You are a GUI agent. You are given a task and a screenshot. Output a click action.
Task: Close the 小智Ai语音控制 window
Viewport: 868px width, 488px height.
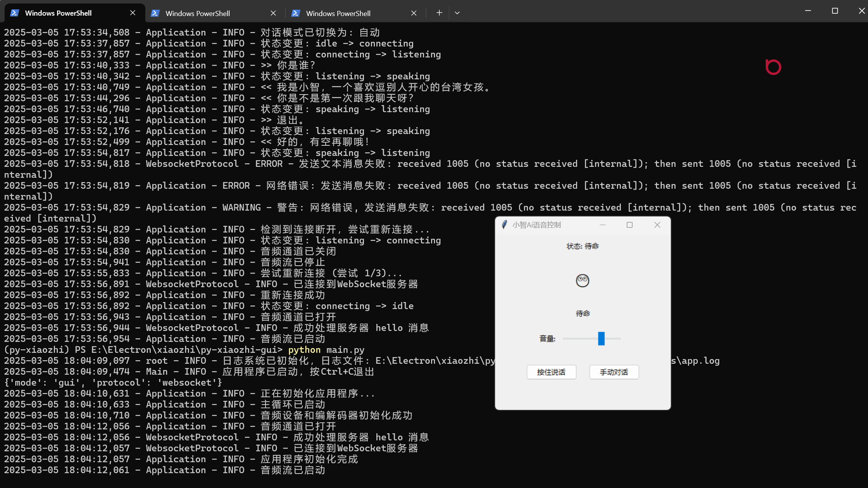(657, 225)
